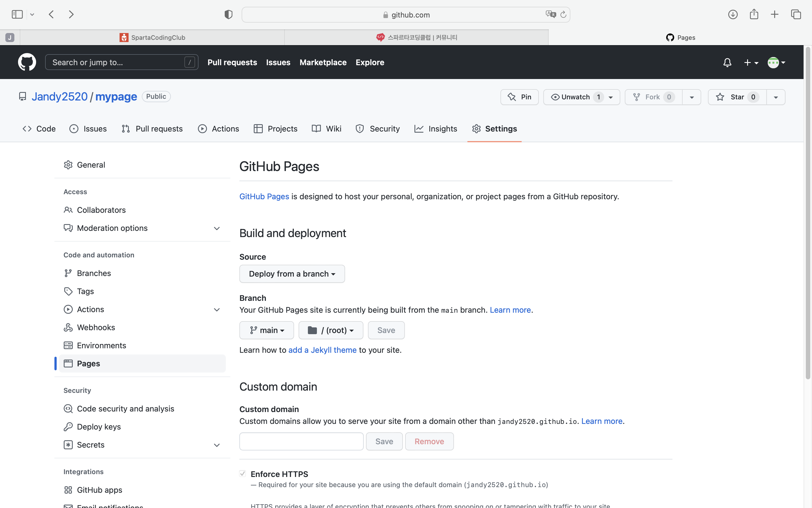The width and height of the screenshot is (812, 508).
Task: Click Save for the custom domain
Action: [384, 441]
